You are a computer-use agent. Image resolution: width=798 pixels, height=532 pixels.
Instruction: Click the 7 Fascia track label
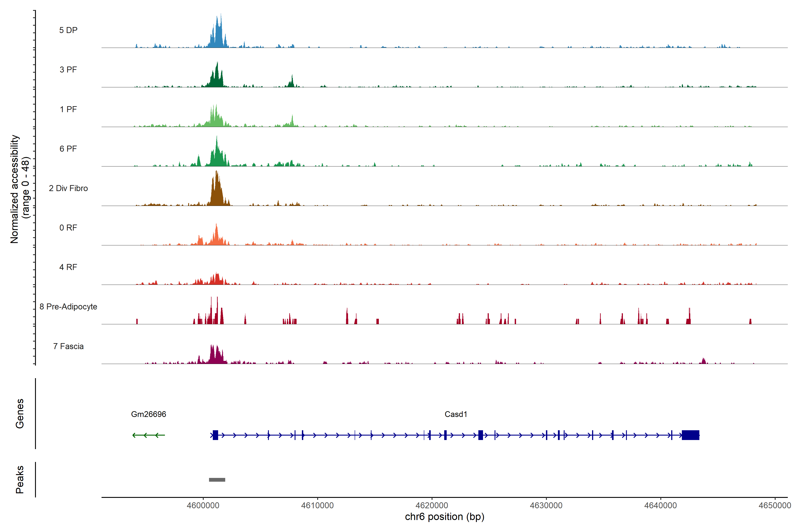click(x=68, y=346)
